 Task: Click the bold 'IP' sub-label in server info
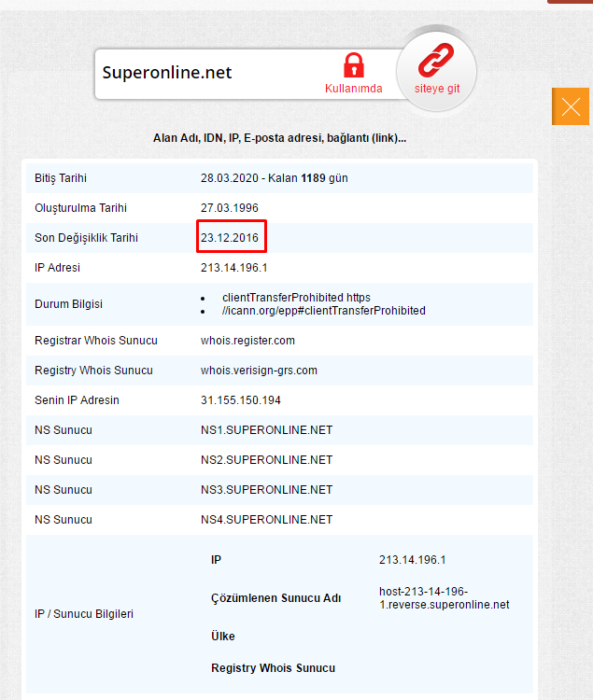click(x=216, y=560)
